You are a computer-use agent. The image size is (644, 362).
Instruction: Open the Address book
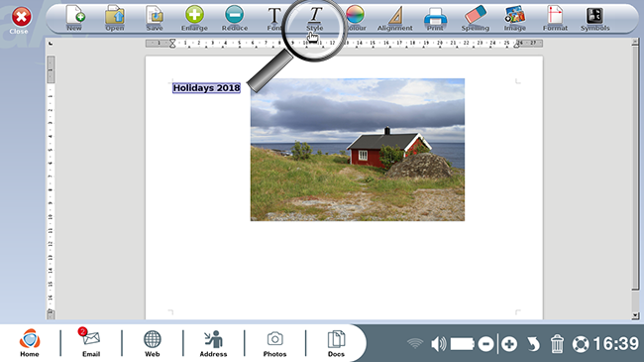coord(213,343)
